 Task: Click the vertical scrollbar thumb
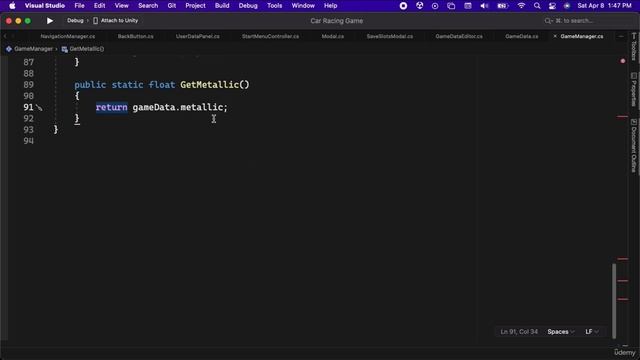click(x=614, y=301)
